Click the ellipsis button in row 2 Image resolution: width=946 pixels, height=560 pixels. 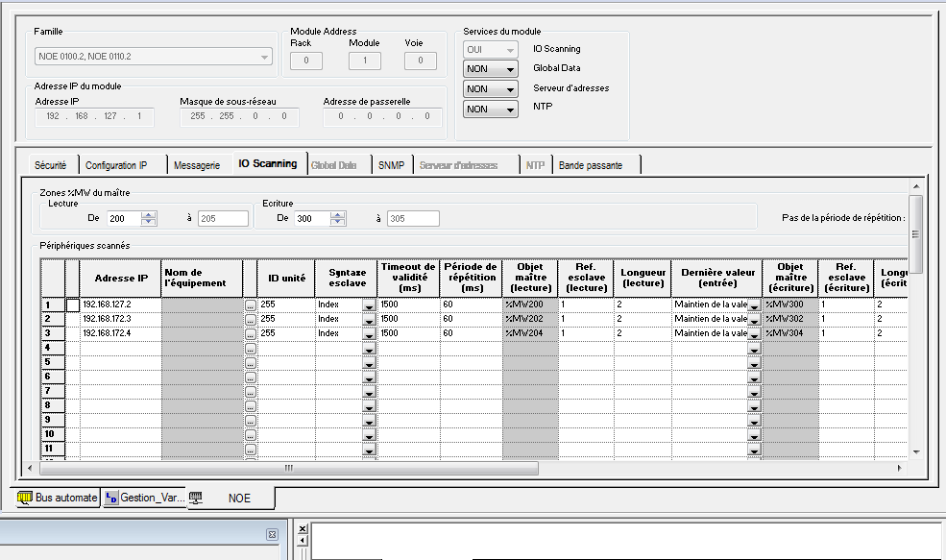click(250, 319)
